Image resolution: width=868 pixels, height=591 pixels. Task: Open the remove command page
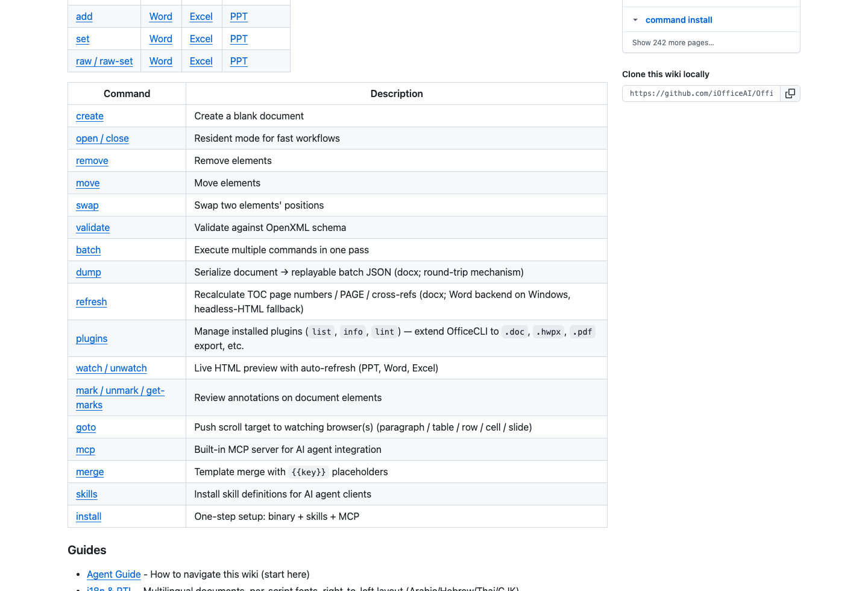coord(92,161)
